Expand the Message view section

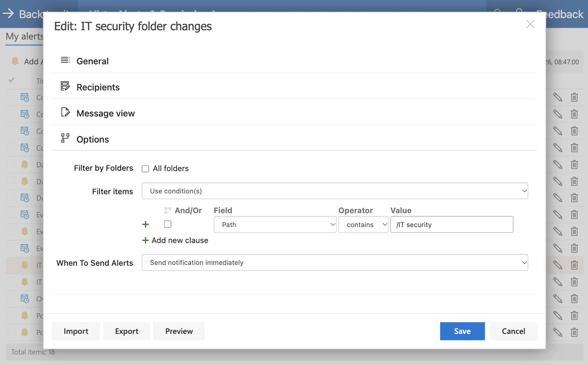[x=294, y=113]
